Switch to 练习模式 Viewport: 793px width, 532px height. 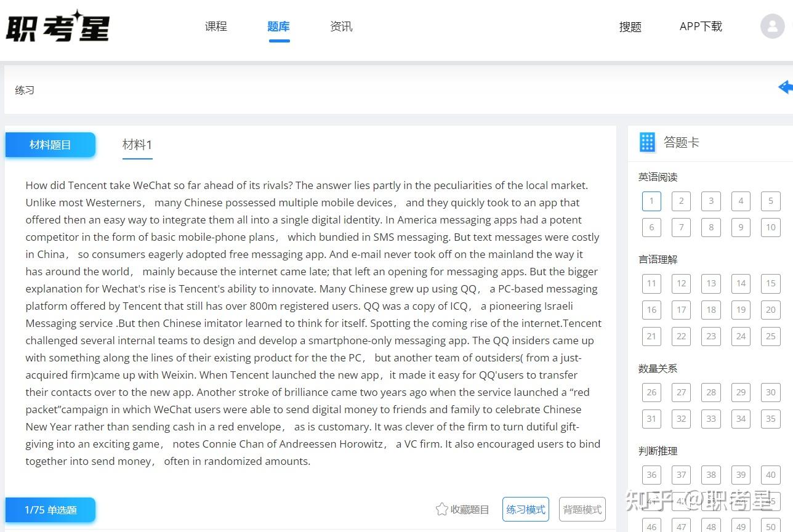coord(526,509)
